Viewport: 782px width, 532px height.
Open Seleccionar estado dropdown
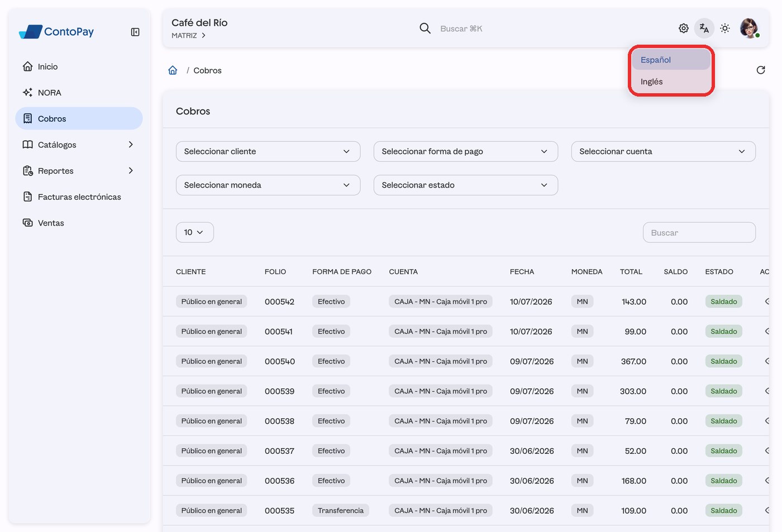(466, 185)
